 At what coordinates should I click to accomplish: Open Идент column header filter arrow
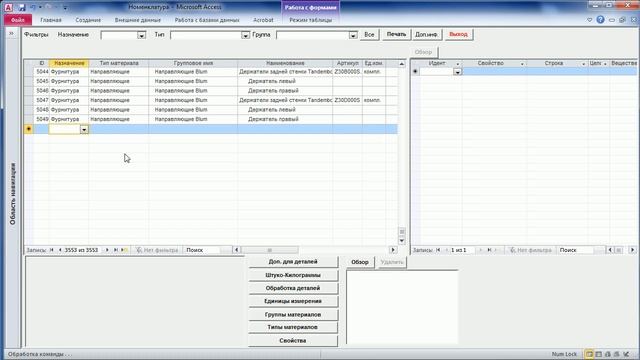click(x=458, y=64)
